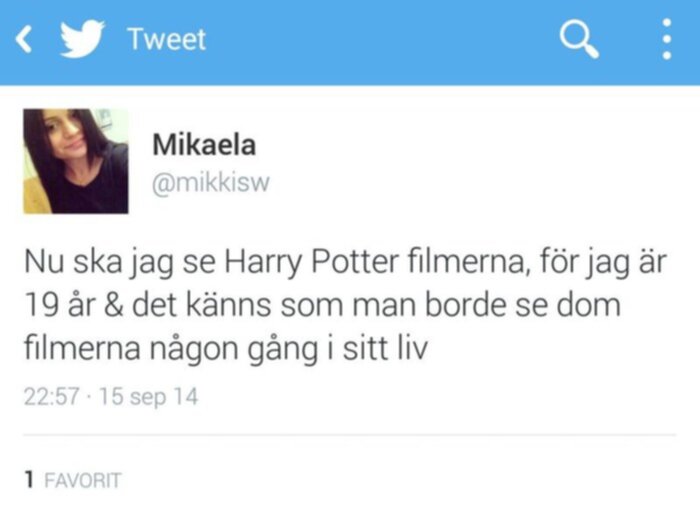Click the date 15 sep 14
This screenshot has height=514, width=700.
tap(148, 397)
